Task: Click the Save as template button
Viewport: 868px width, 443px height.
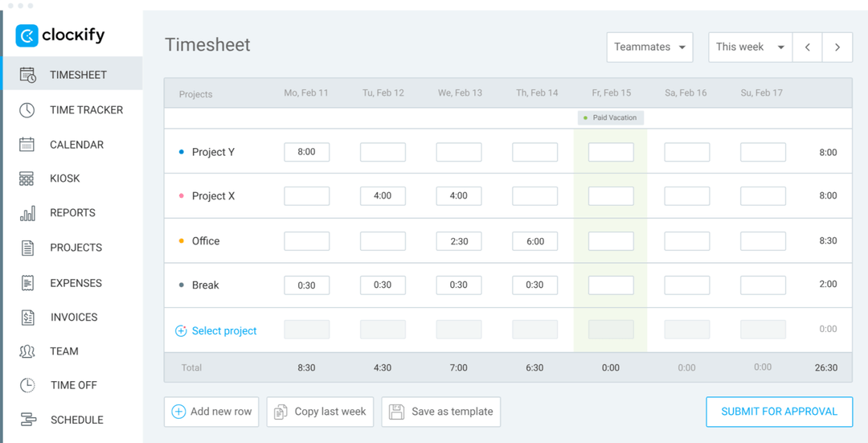Action: (x=440, y=412)
